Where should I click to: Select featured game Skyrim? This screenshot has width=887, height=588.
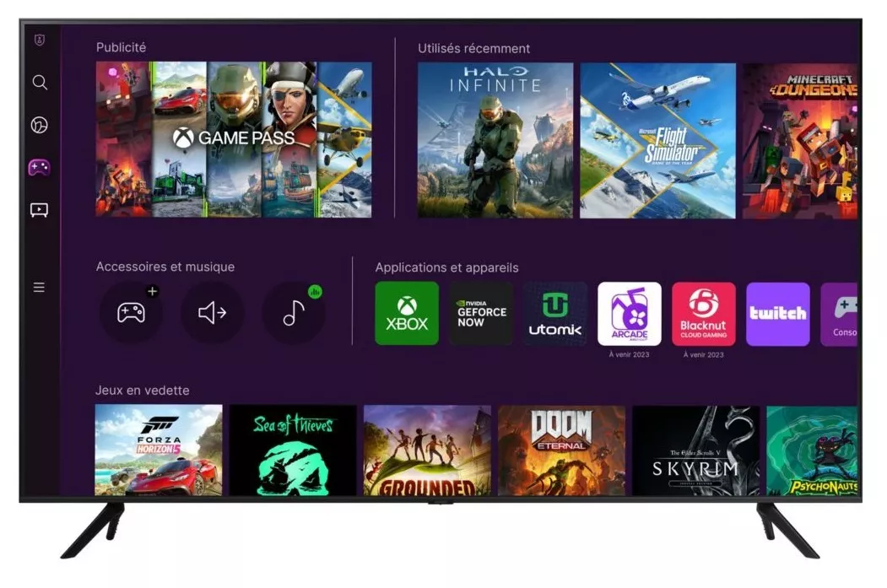pyautogui.click(x=695, y=451)
